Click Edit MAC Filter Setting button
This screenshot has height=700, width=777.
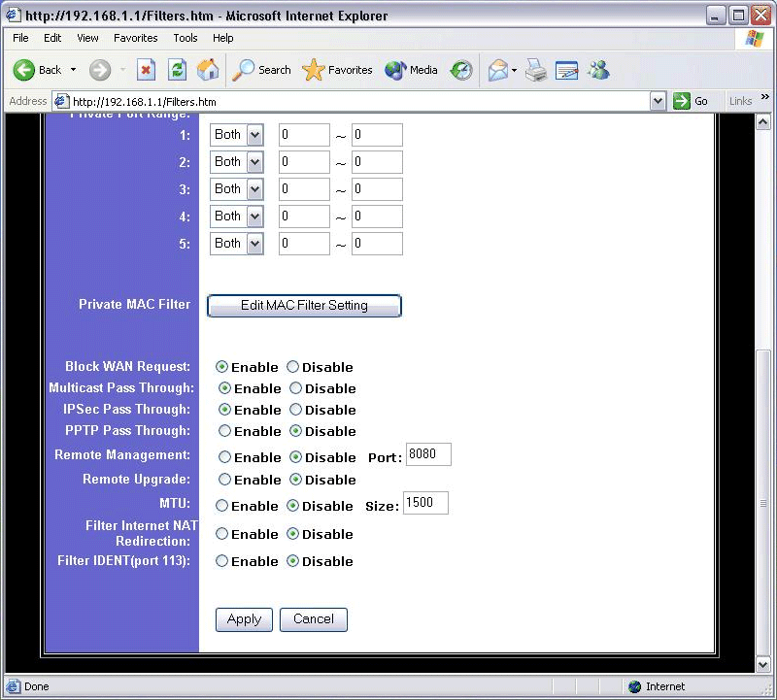(x=304, y=305)
